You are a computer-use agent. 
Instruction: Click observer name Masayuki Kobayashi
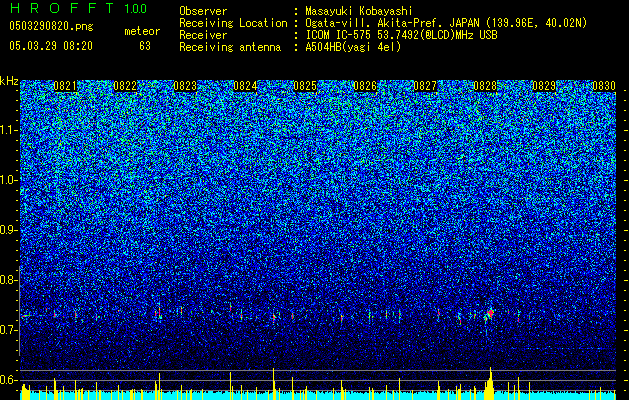click(359, 11)
